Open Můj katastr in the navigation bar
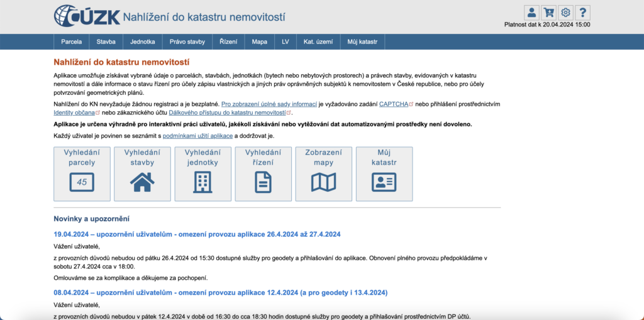The image size is (644, 320). click(x=362, y=41)
